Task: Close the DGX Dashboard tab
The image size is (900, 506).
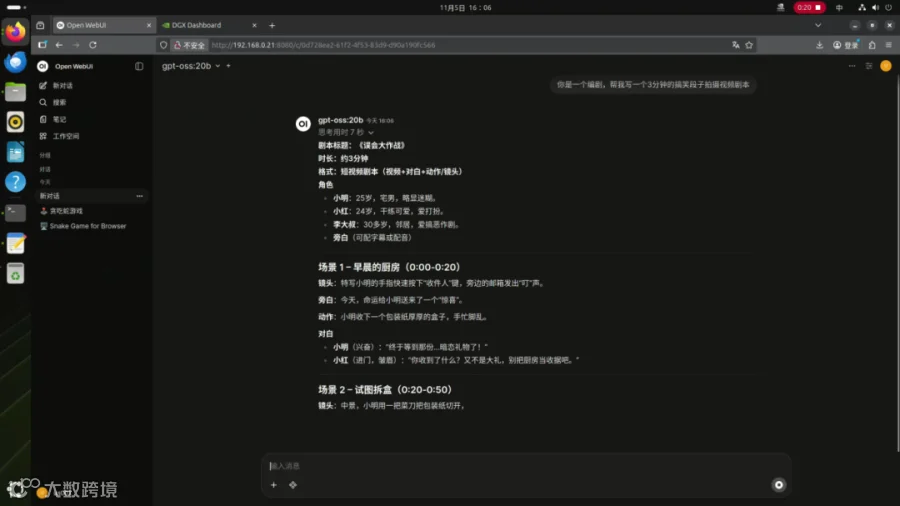Action: tap(254, 25)
